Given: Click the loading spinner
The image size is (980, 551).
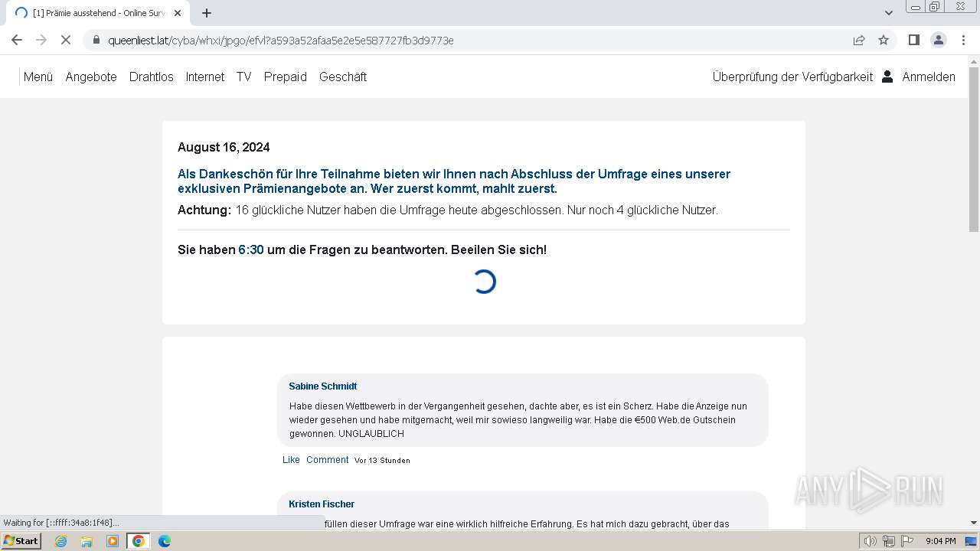Looking at the screenshot, I should point(484,282).
